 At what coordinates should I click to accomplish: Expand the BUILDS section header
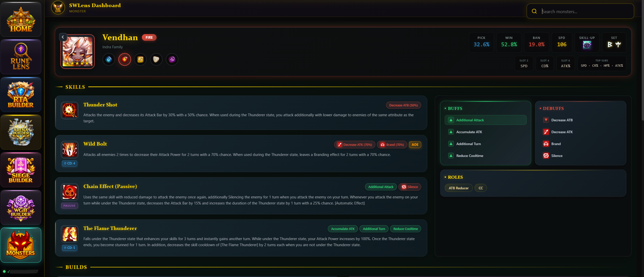pos(76,267)
